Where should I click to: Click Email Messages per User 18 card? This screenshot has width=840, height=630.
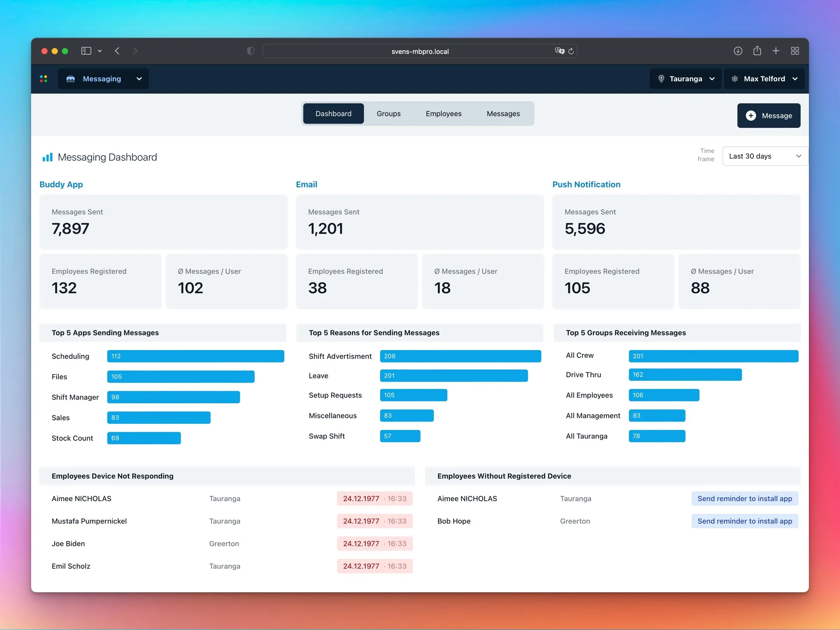tap(483, 282)
